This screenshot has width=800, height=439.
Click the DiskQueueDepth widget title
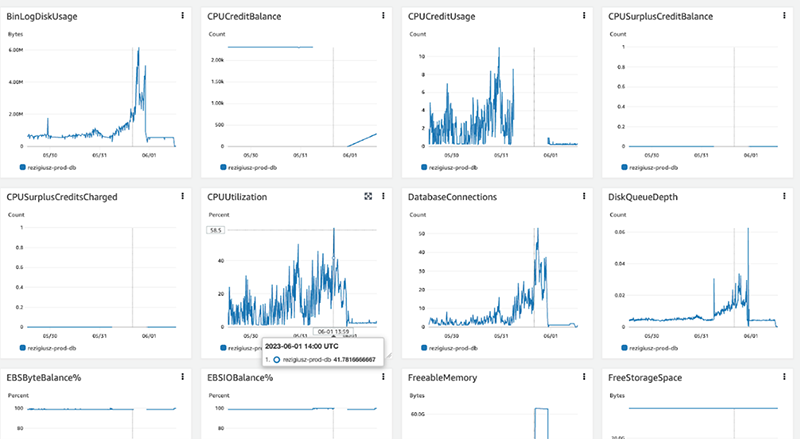pyautogui.click(x=643, y=197)
